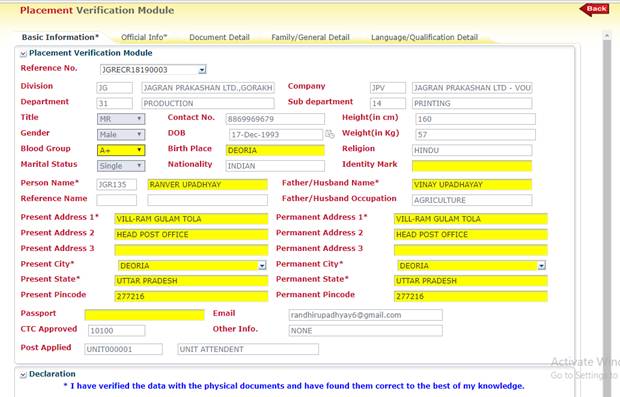620x397 pixels.
Task: Click the empty Identity Mark field
Action: 472,166
